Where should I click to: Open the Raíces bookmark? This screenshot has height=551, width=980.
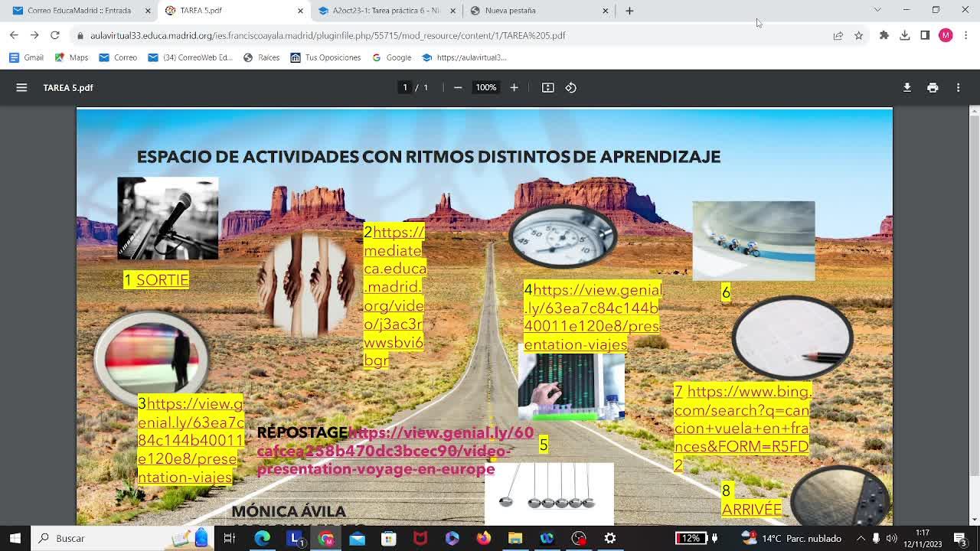(261, 57)
